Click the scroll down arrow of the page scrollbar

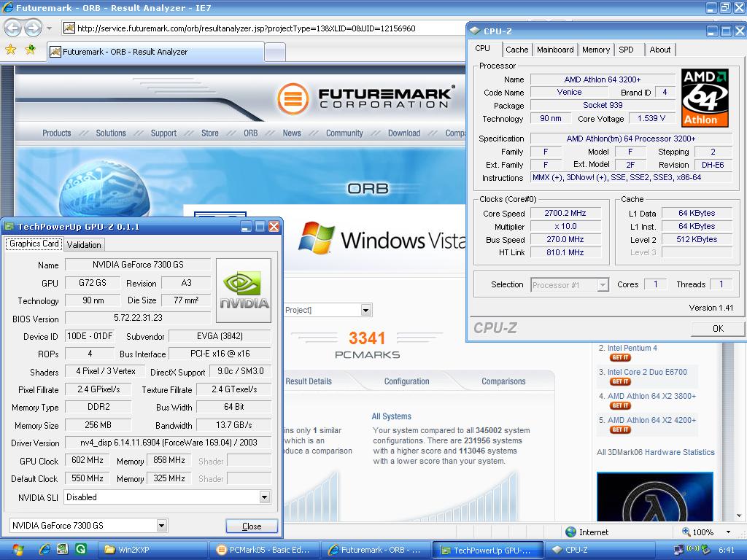click(x=739, y=516)
